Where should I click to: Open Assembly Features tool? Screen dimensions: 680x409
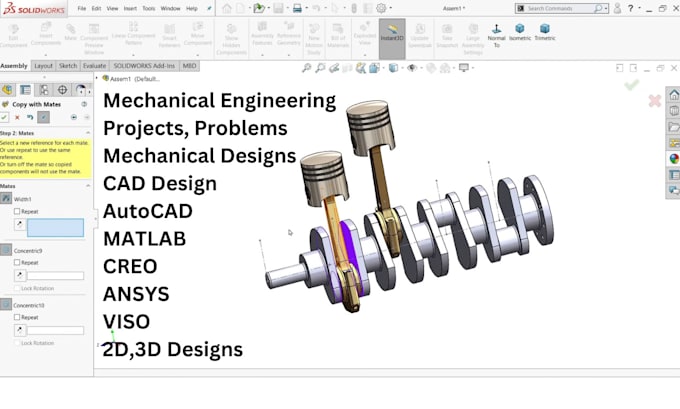point(262,34)
